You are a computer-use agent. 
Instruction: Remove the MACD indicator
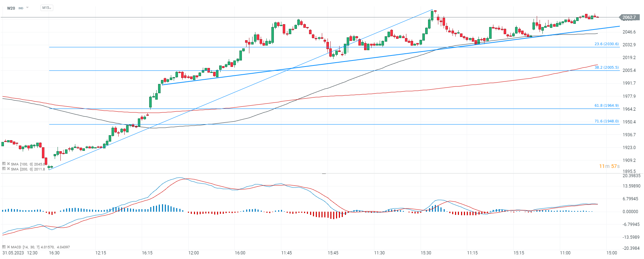(x=8, y=247)
